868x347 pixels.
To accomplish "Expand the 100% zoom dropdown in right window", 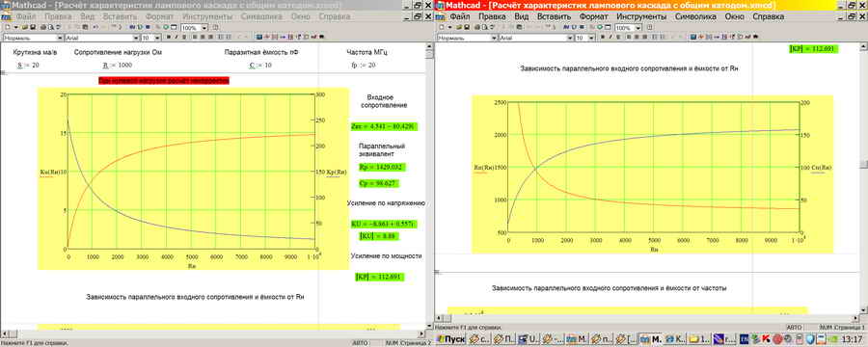I will (x=638, y=28).
